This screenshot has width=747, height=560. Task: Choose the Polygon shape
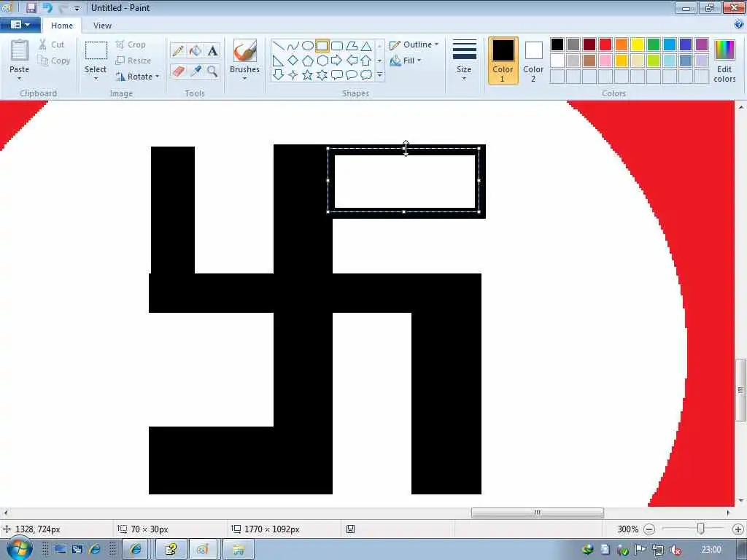[x=352, y=46]
